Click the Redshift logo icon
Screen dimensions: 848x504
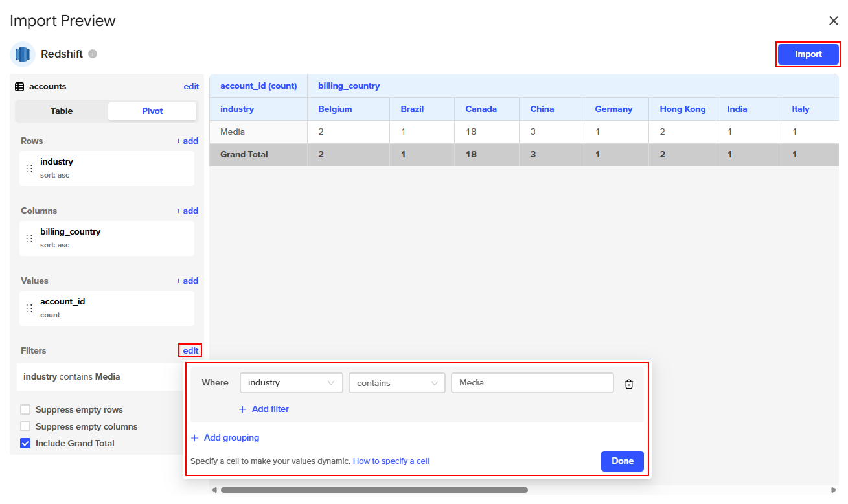point(23,54)
